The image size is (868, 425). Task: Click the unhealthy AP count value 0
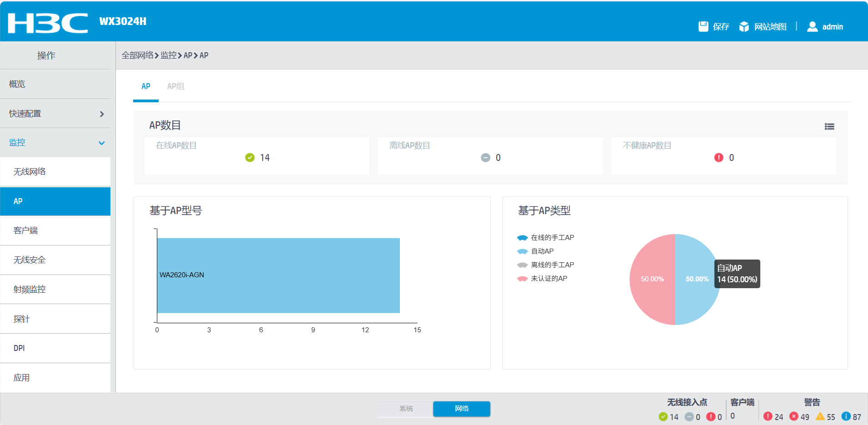(732, 158)
